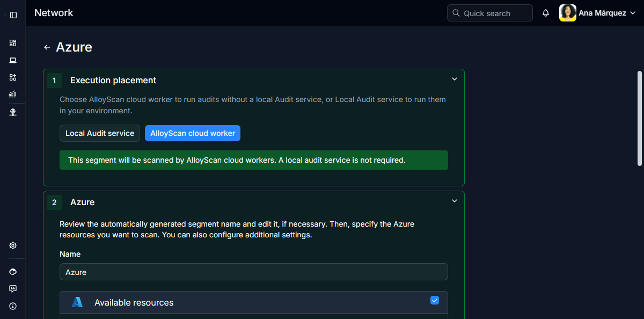Click the Name input field containing Azure
644x319 pixels.
[254, 272]
